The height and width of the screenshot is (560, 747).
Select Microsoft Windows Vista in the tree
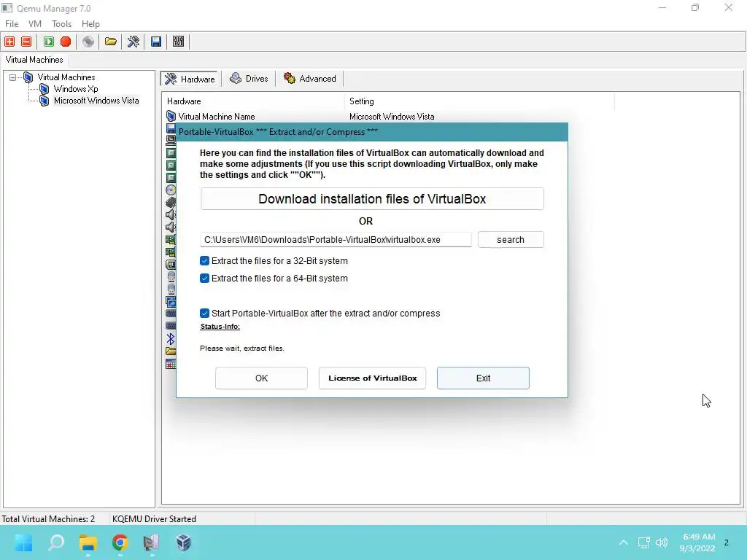pos(96,101)
